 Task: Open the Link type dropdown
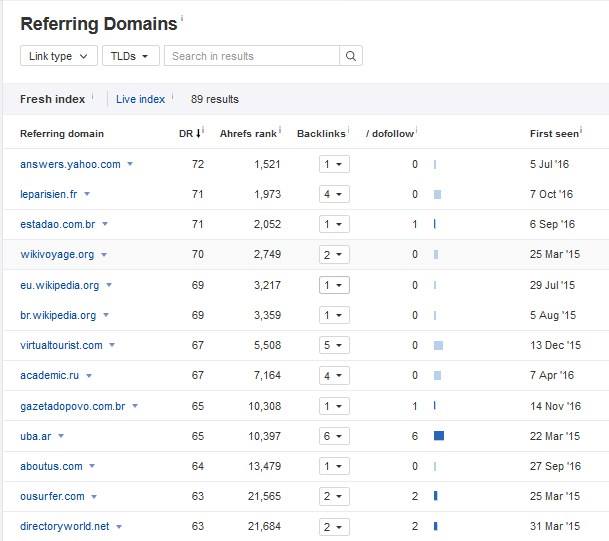(x=59, y=56)
